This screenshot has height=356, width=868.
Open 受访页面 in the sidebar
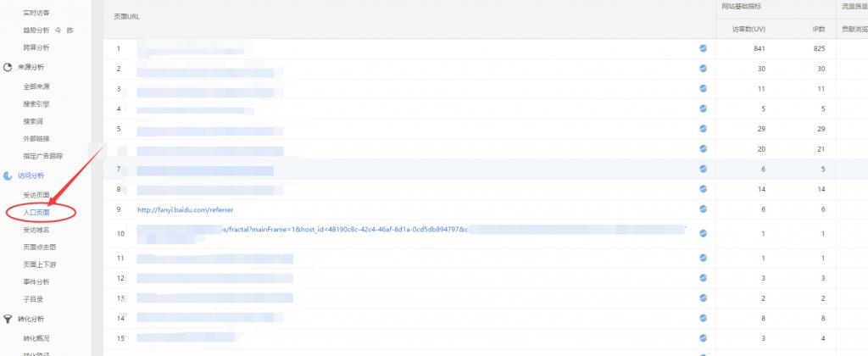tap(36, 196)
